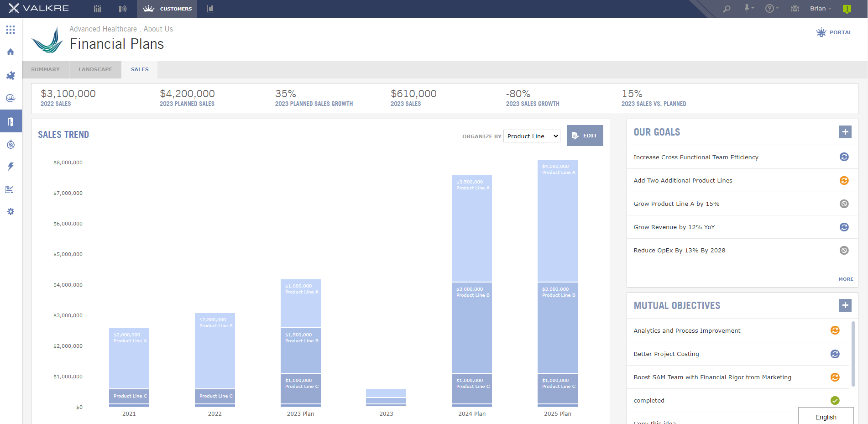Viewport: 868px width, 424px height.
Task: Add a new goal with plus button
Action: [x=845, y=132]
